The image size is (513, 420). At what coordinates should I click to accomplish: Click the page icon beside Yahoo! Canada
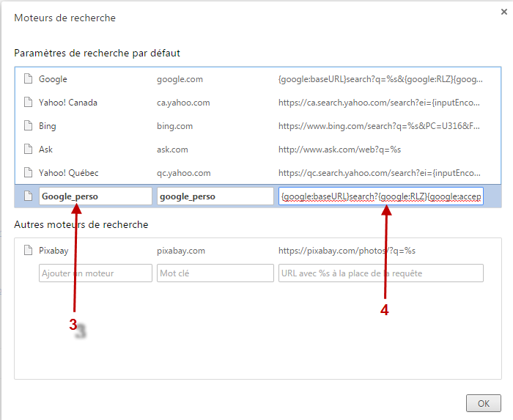[29, 102]
